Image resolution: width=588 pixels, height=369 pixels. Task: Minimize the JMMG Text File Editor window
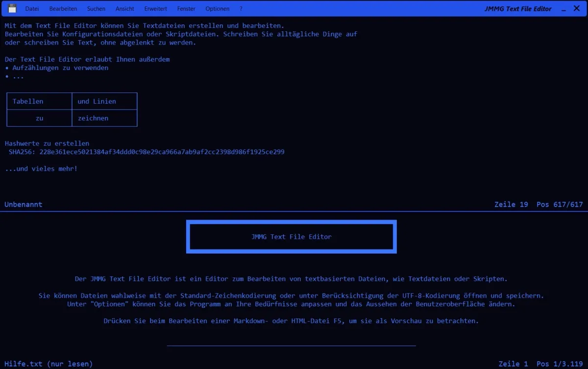tap(564, 9)
